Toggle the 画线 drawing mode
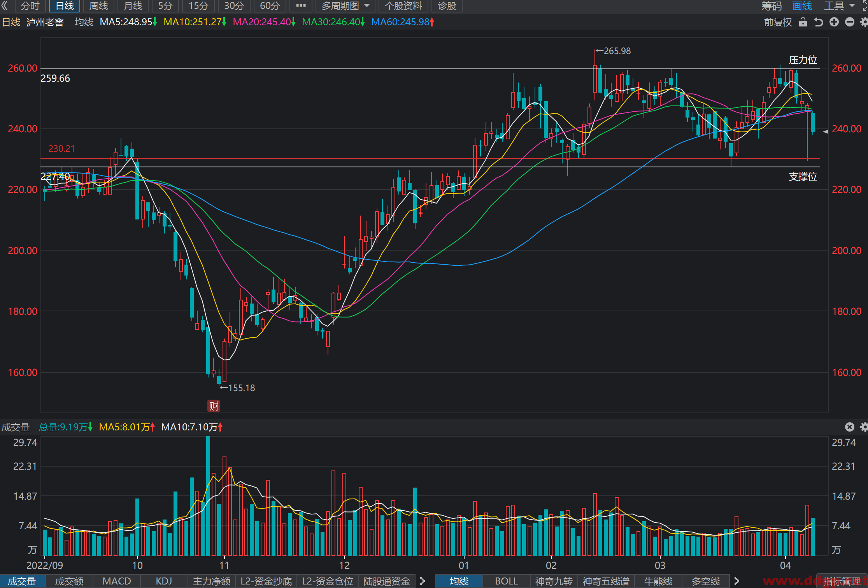 (x=802, y=6)
